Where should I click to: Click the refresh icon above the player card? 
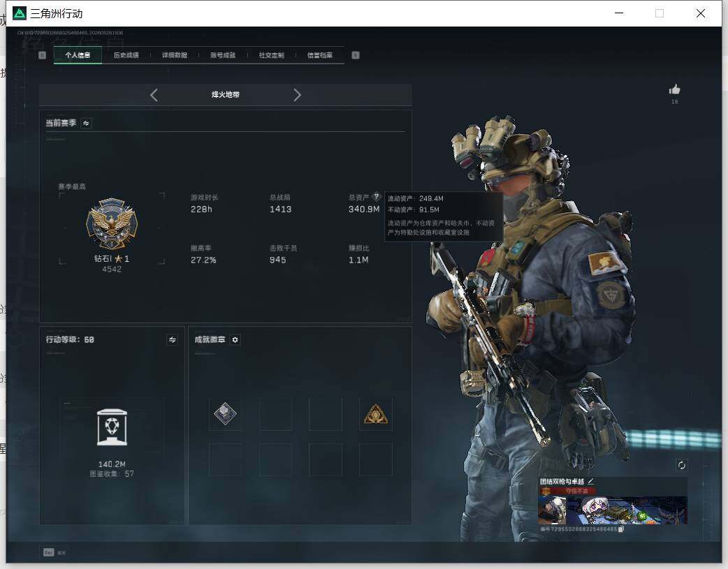682,465
